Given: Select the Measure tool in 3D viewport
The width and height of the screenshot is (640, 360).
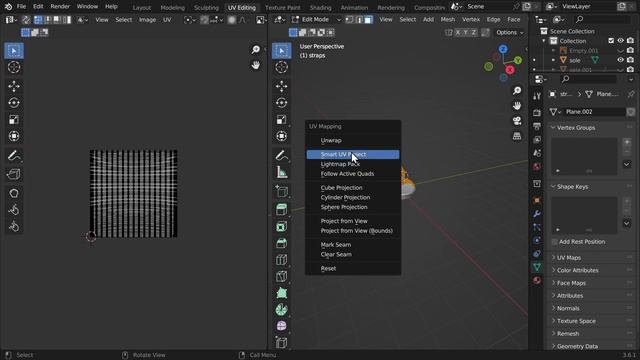Looking at the screenshot, I should (x=282, y=172).
